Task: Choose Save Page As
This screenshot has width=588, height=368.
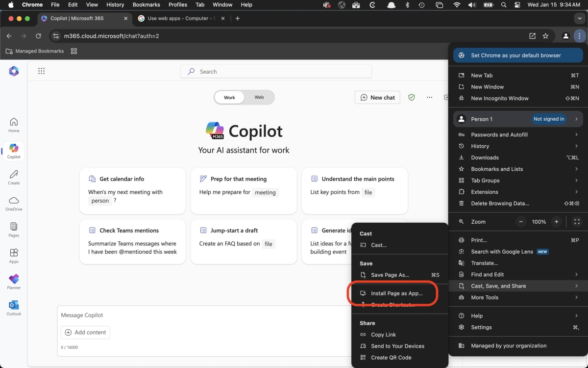Action: click(x=400, y=275)
